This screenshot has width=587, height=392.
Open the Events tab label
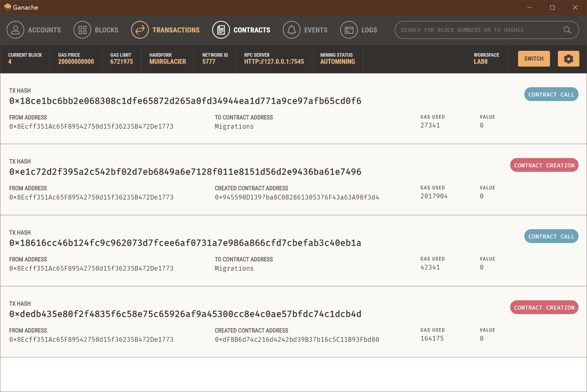pyautogui.click(x=316, y=30)
